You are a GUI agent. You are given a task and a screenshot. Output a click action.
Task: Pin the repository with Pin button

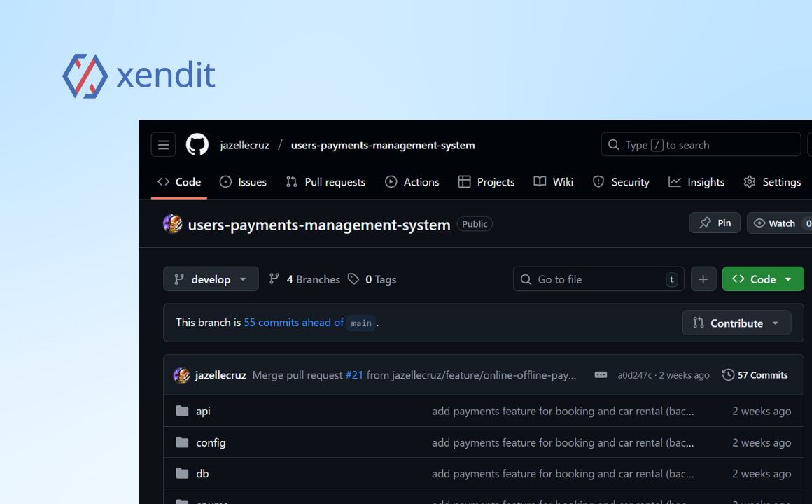(x=715, y=223)
